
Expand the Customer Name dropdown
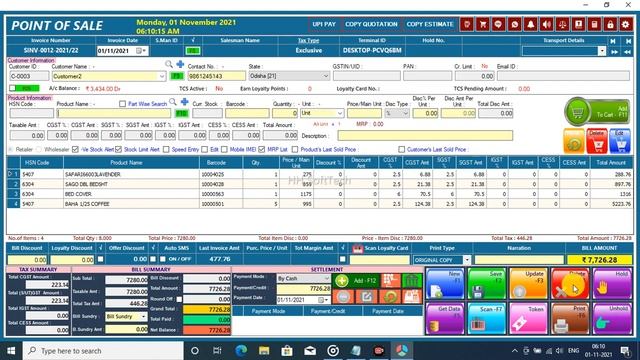162,76
